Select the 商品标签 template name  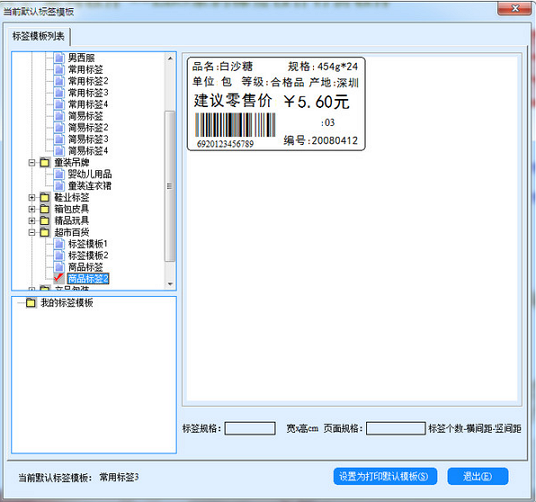click(85, 267)
